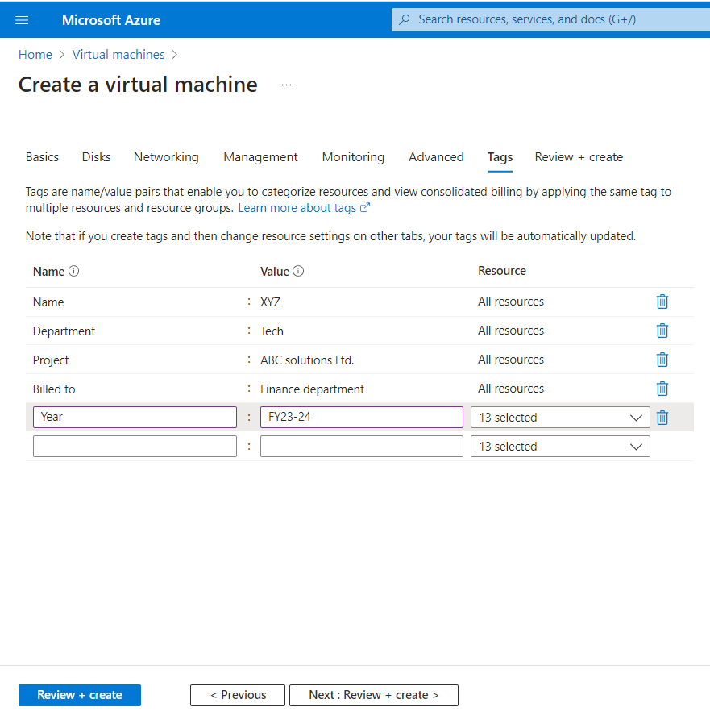Screen dimensions: 710x728
Task: Open the ellipsis menu beside page title
Action: (x=286, y=85)
